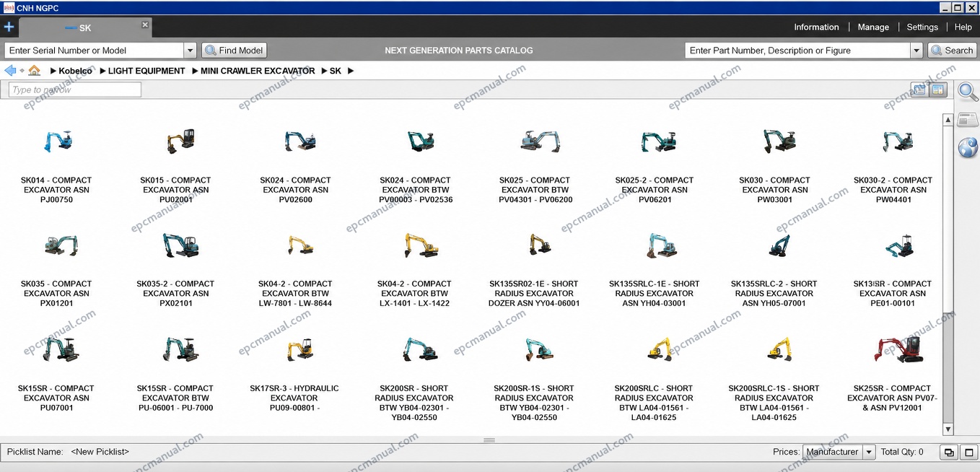
Task: Open SK200SR-1S Short Radius Excavator
Action: (534, 378)
